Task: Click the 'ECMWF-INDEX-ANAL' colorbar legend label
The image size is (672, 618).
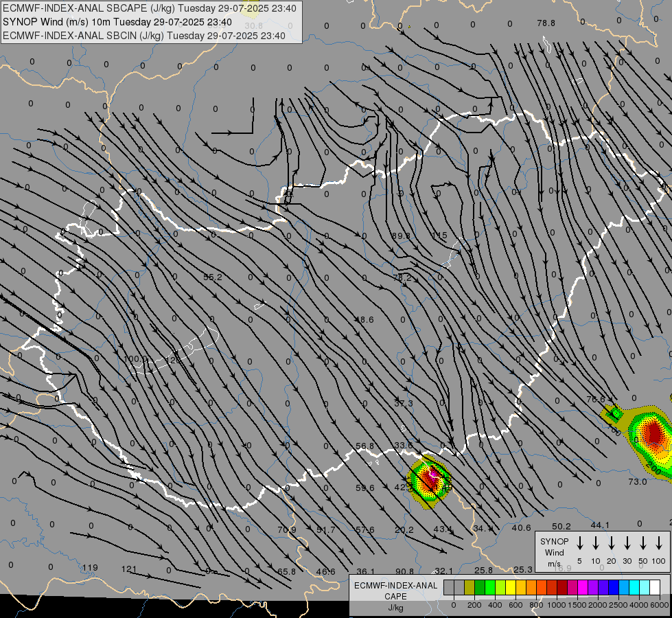Action: coord(395,586)
